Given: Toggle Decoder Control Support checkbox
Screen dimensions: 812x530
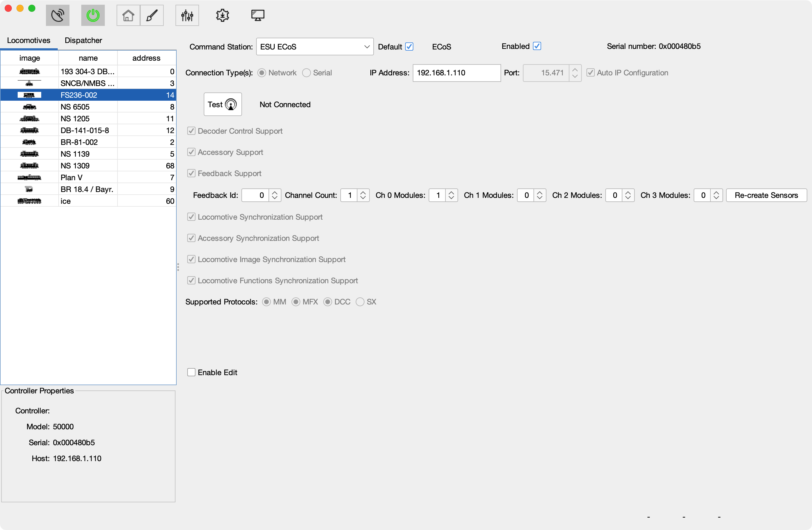Looking at the screenshot, I should pos(191,131).
